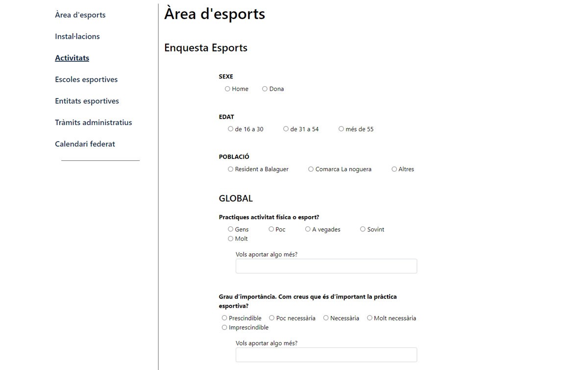Navigate to Tràmits administratius

[x=94, y=123]
